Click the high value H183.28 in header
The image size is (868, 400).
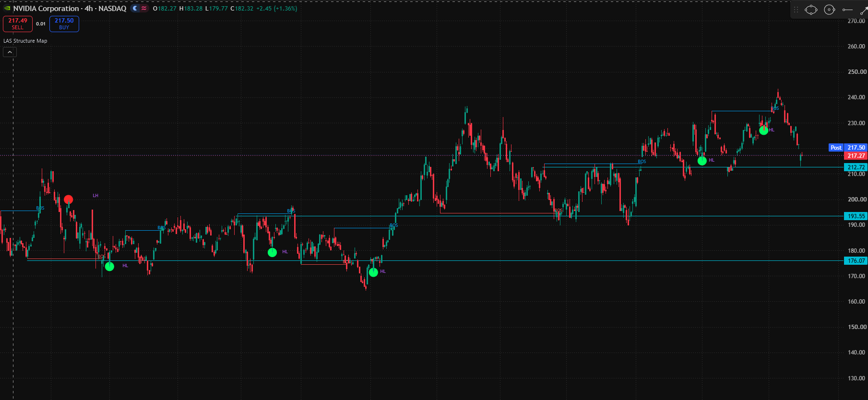click(x=191, y=9)
